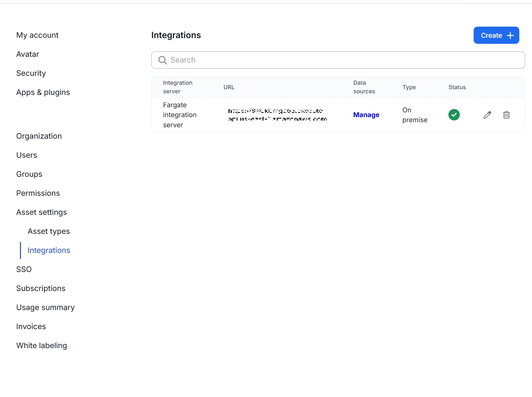The width and height of the screenshot is (532, 397).
Task: Open Organization settings
Action: [39, 136]
